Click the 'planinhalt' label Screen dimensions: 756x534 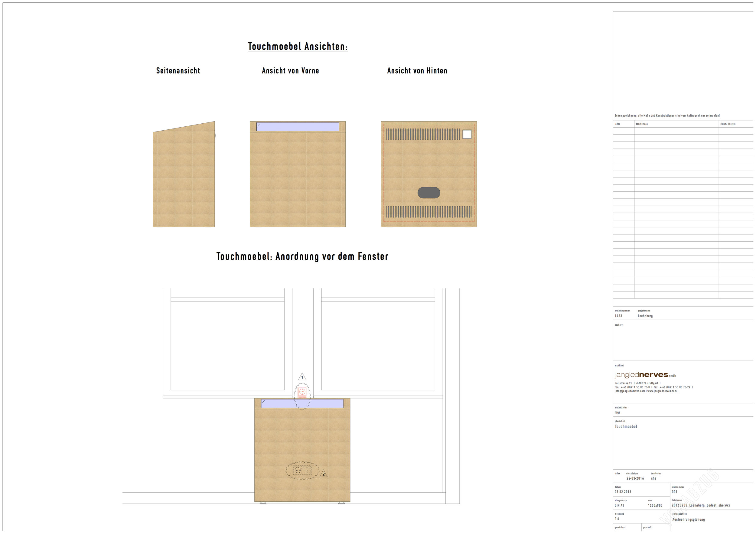[620, 421]
